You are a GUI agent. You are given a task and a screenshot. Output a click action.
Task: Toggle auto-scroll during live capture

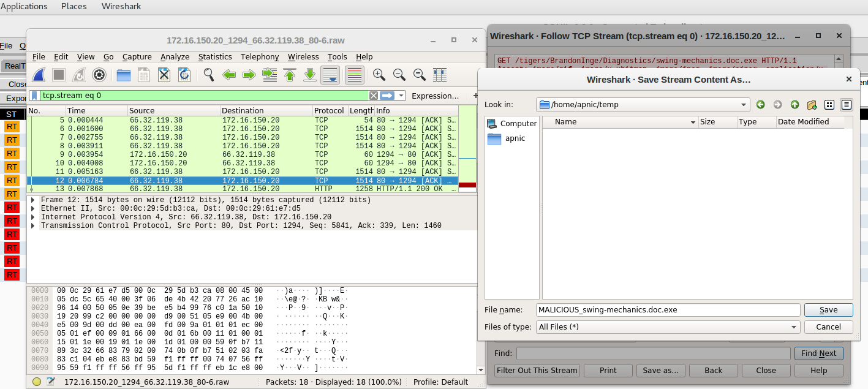pos(331,75)
